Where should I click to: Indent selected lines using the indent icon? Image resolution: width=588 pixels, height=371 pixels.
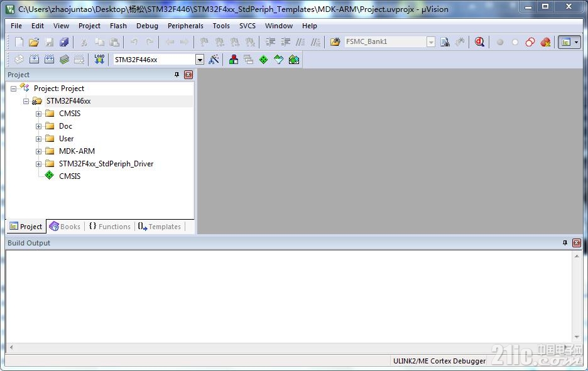point(270,42)
